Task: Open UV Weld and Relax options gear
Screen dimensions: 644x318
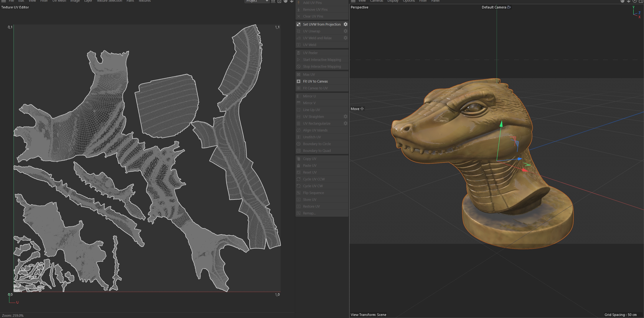Action: point(345,38)
